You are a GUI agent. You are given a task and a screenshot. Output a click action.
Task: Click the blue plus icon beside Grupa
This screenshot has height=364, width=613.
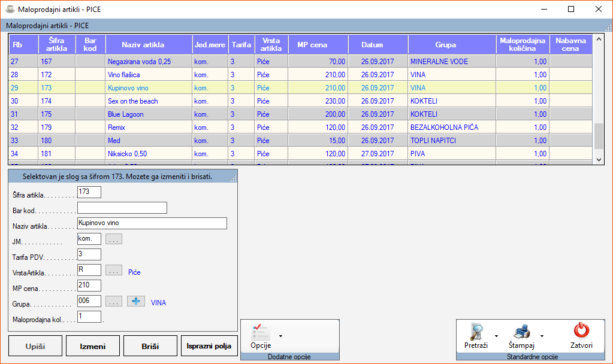(136, 301)
